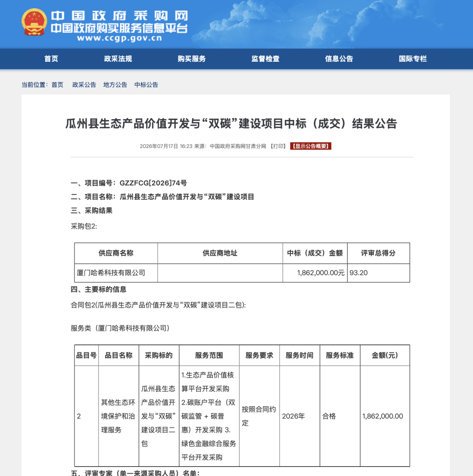
Task: Click the 合同包2 description line
Action: pyautogui.click(x=158, y=305)
